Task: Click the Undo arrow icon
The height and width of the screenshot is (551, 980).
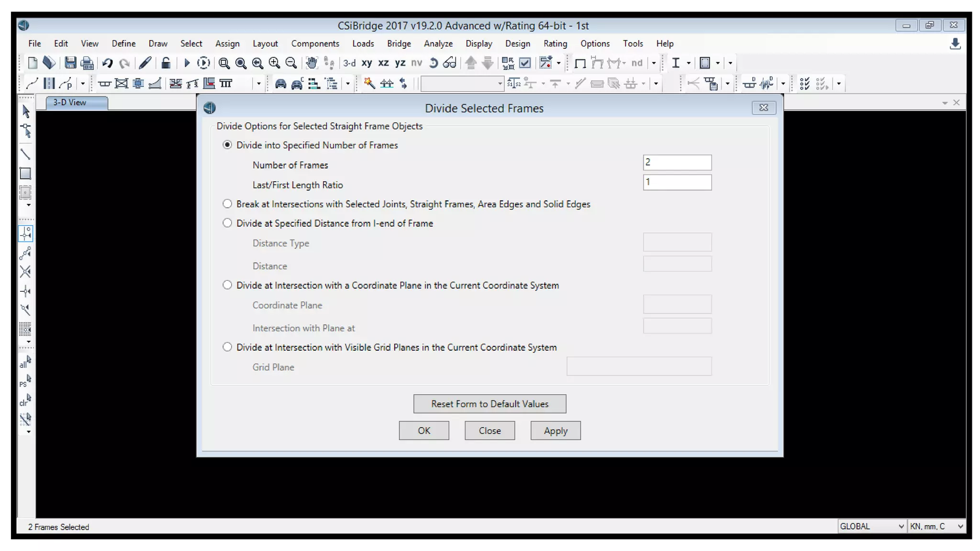Action: tap(107, 63)
